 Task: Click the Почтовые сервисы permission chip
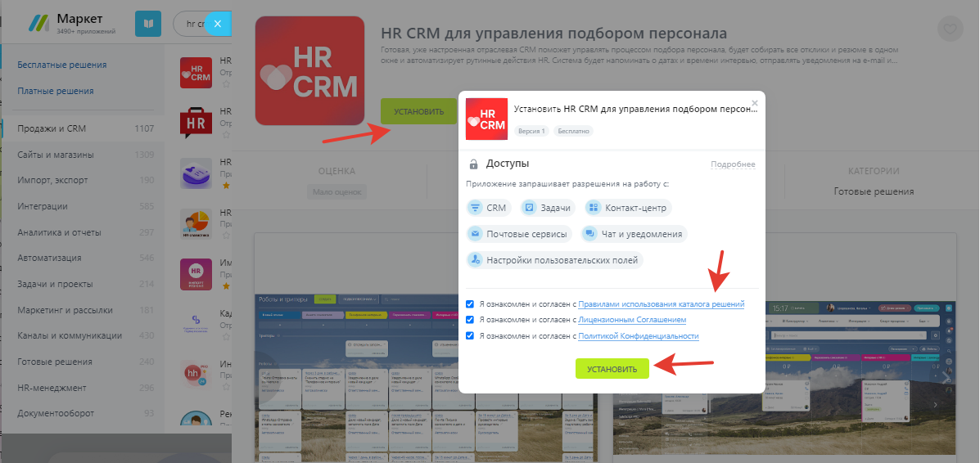[519, 234]
